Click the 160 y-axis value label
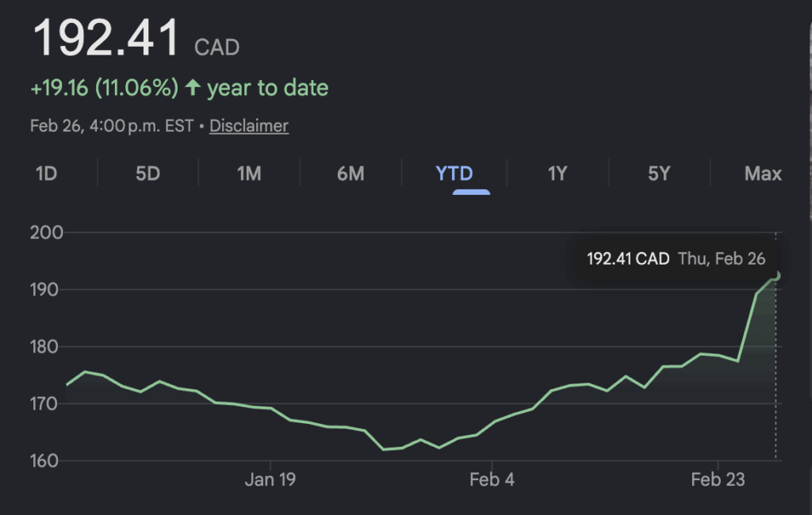The width and height of the screenshot is (812, 515). click(x=47, y=460)
